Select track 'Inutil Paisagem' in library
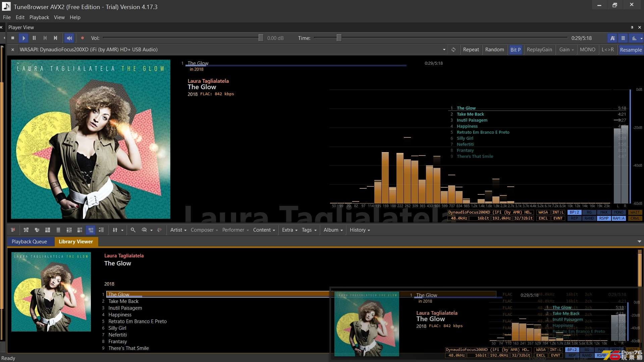 point(125,308)
